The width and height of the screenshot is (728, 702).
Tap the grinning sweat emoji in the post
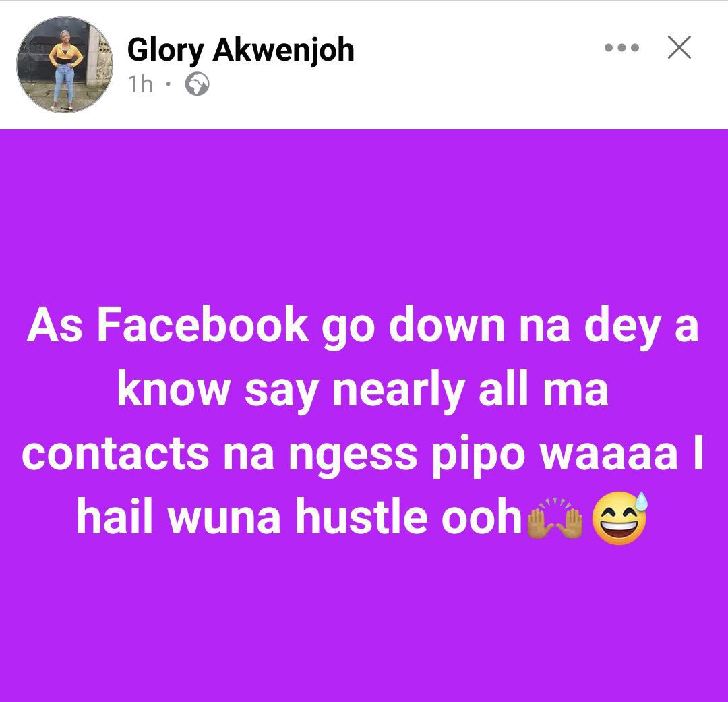tap(620, 517)
